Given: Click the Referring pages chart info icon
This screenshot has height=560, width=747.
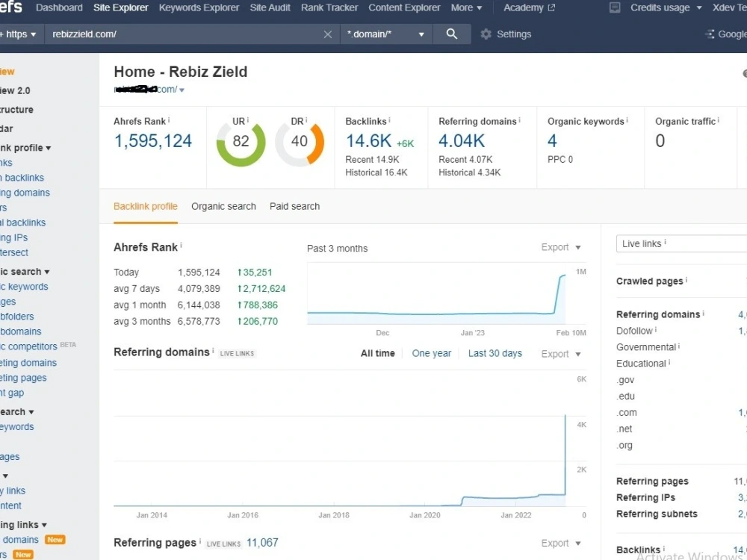Looking at the screenshot, I should (x=199, y=541).
